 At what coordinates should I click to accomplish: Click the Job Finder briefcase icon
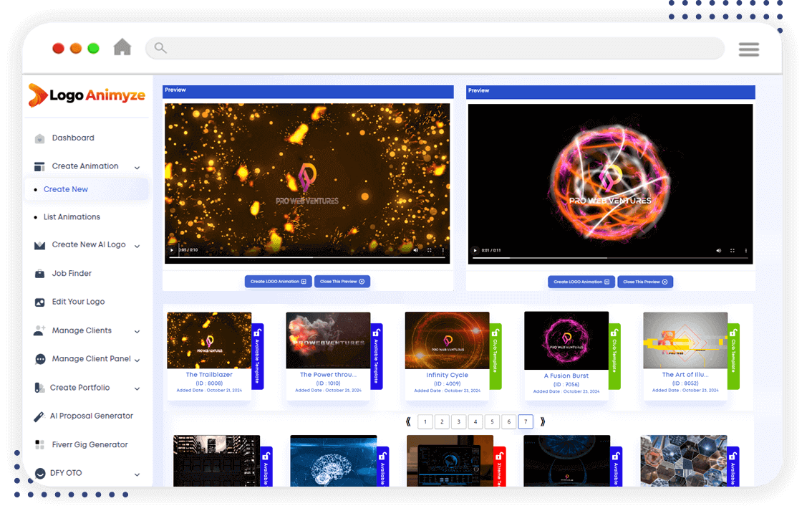pyautogui.click(x=39, y=274)
